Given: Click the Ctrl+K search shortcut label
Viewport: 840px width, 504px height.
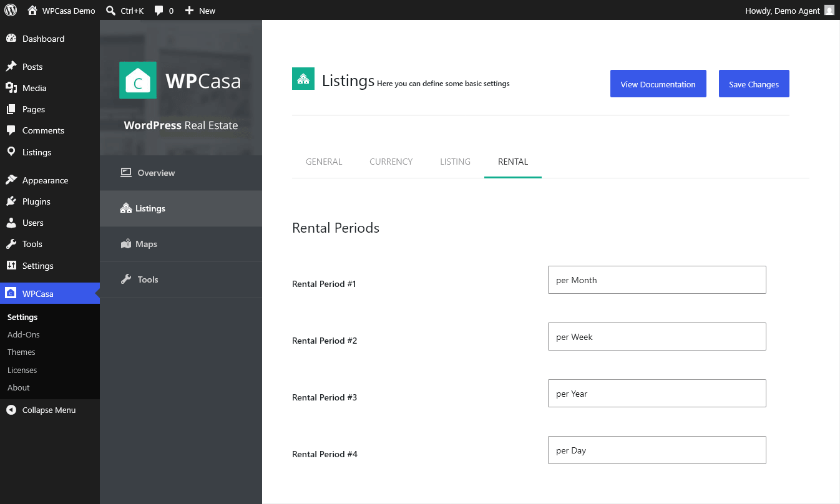Looking at the screenshot, I should click(132, 11).
